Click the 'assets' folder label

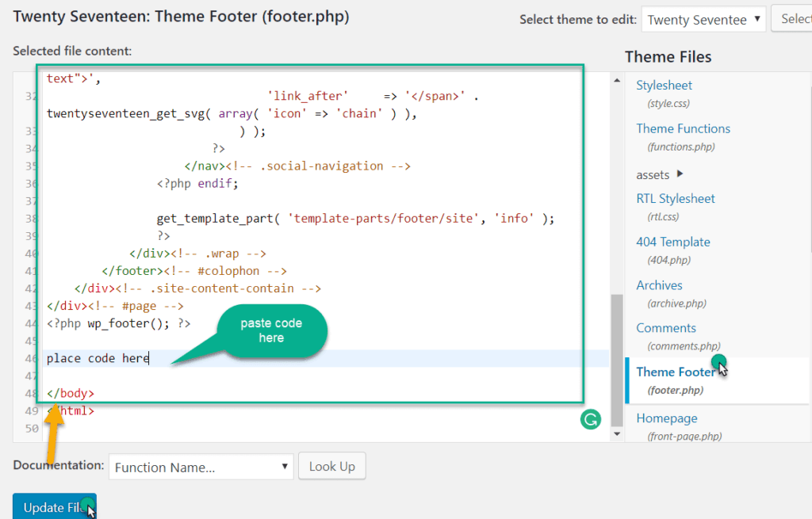click(x=653, y=175)
